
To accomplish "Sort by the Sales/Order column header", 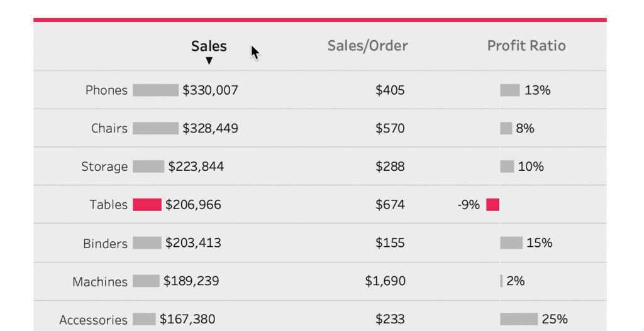I will point(367,46).
